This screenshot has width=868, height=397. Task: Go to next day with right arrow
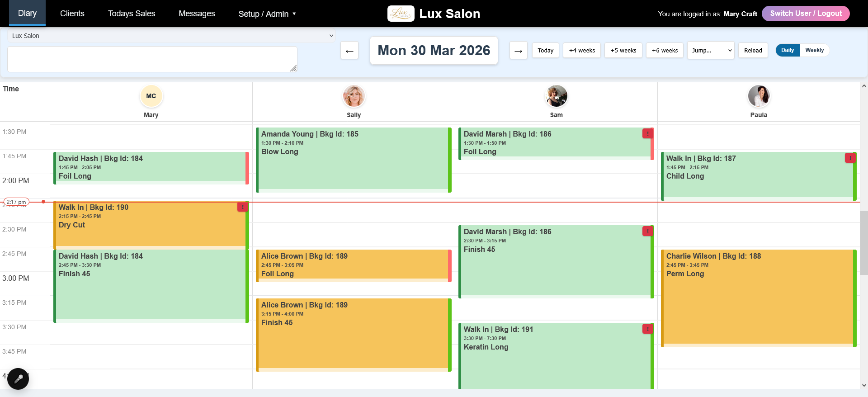tap(519, 51)
